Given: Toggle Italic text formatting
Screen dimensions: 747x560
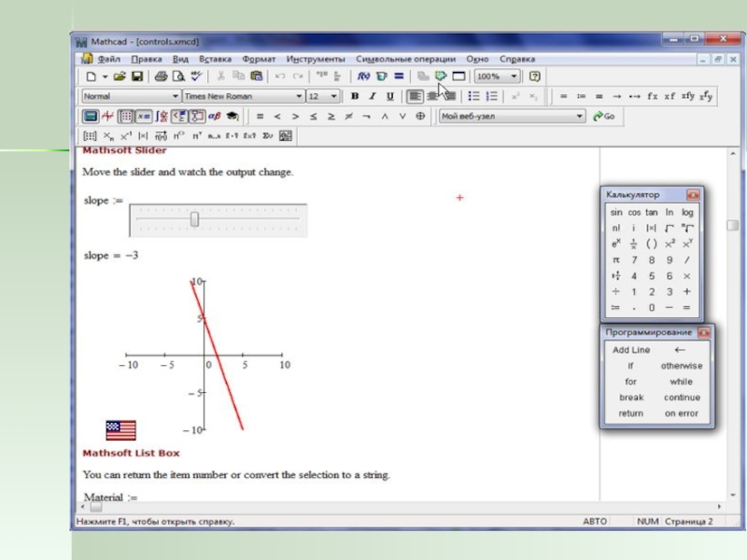Looking at the screenshot, I should (x=372, y=96).
